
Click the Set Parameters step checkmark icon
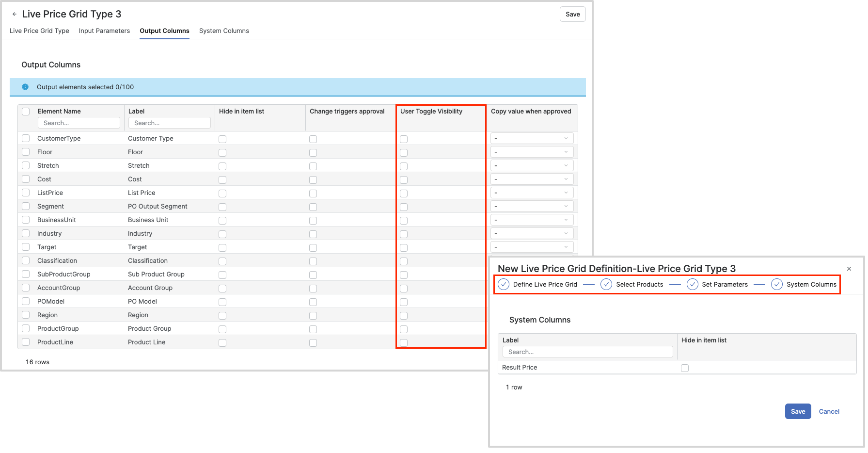tap(693, 284)
